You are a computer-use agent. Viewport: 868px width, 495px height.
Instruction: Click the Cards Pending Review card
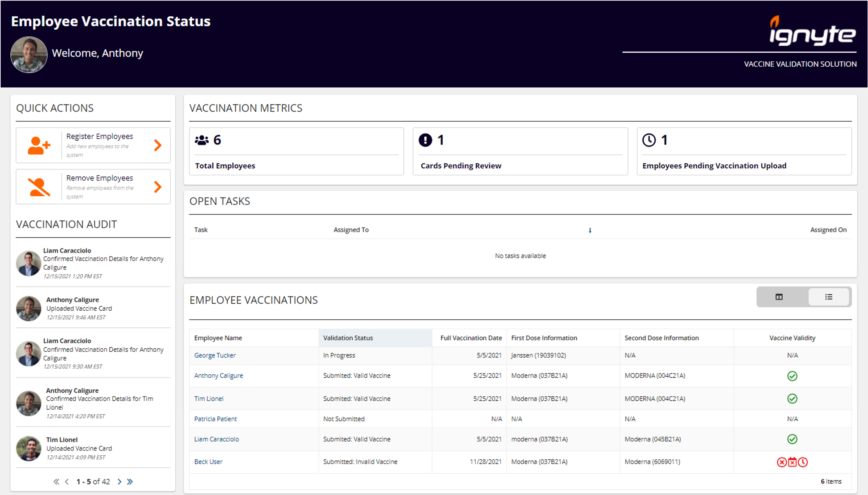[x=520, y=151]
